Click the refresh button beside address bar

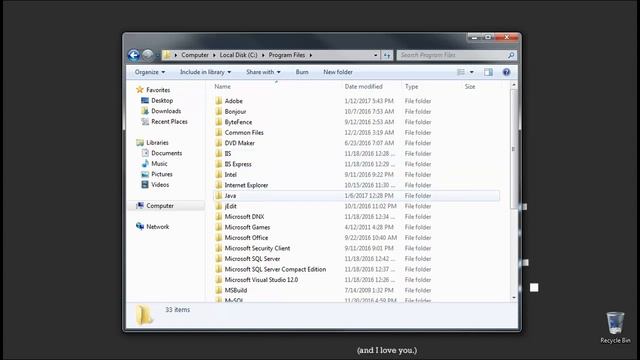(x=387, y=55)
